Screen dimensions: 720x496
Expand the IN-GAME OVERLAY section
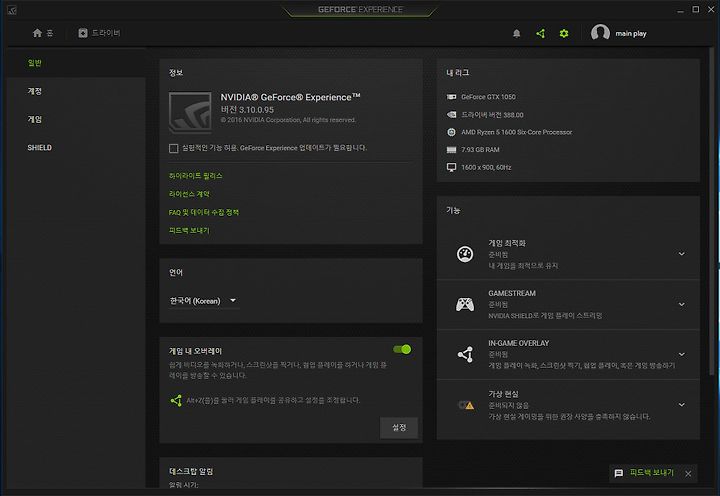[682, 354]
